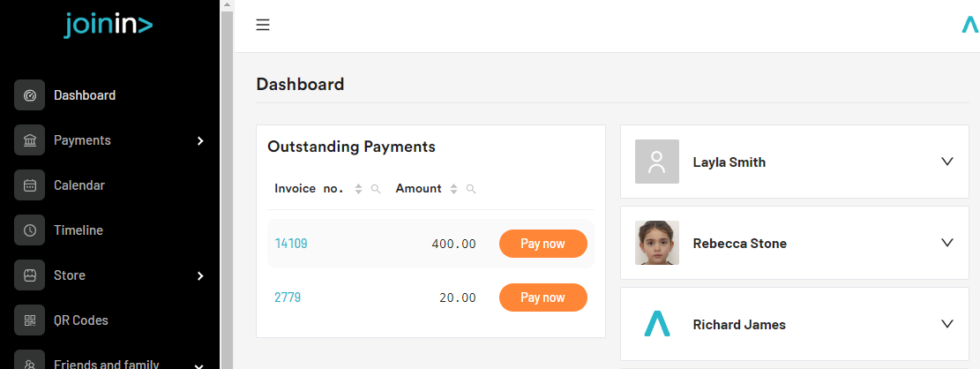
Task: Sort the Amount column using sort arrows
Action: click(x=454, y=189)
